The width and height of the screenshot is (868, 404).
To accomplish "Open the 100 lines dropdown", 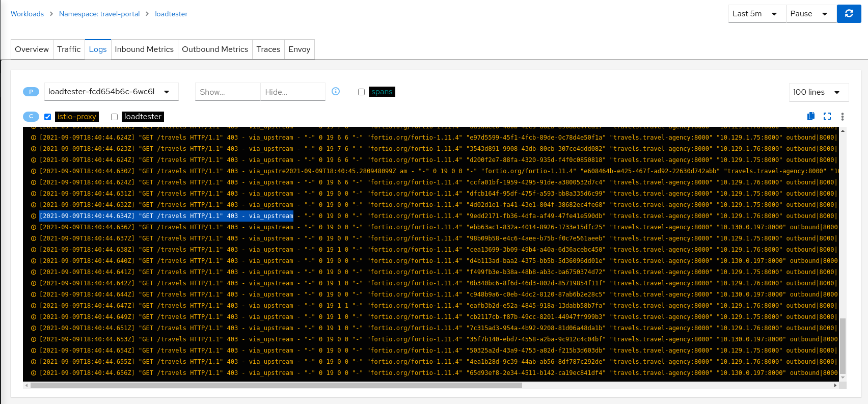I will (818, 92).
